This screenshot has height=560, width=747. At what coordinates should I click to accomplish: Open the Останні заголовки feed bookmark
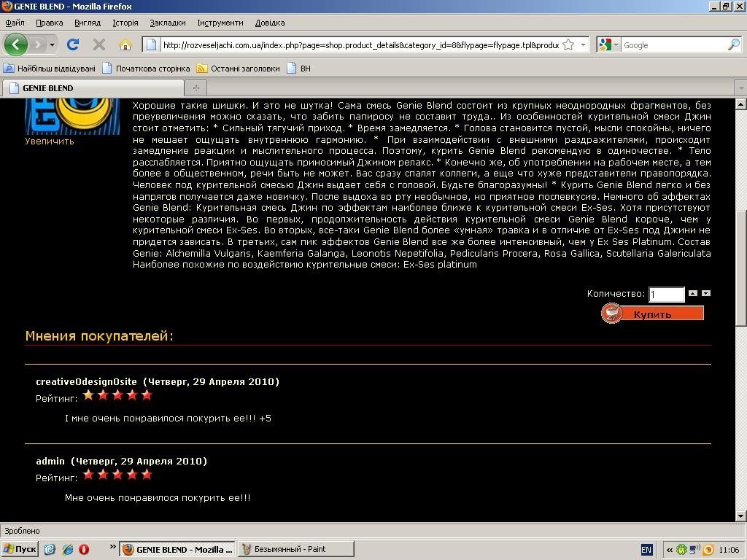click(239, 68)
